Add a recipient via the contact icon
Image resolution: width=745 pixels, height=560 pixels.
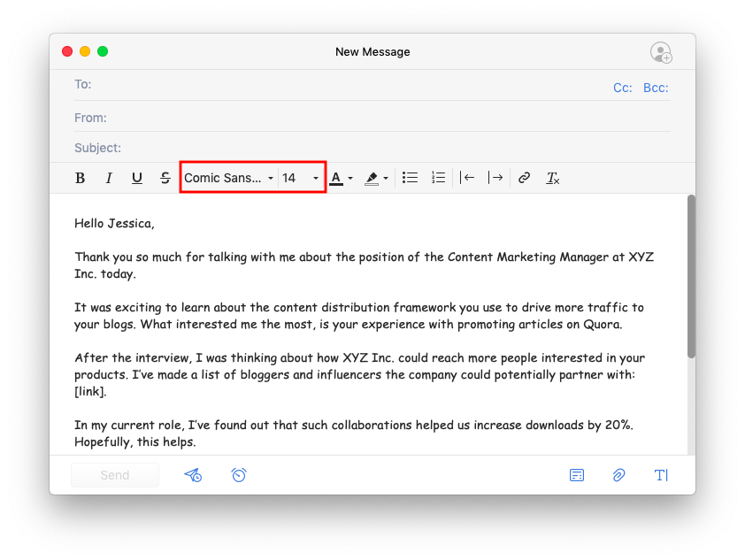(x=661, y=52)
